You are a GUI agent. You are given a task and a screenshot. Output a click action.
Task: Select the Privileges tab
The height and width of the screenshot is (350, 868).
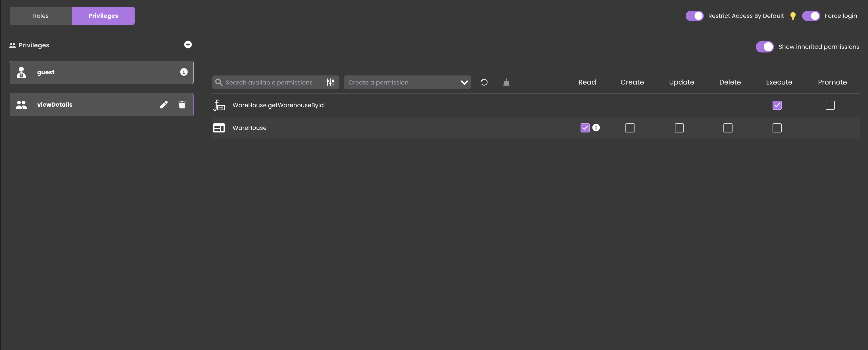103,16
